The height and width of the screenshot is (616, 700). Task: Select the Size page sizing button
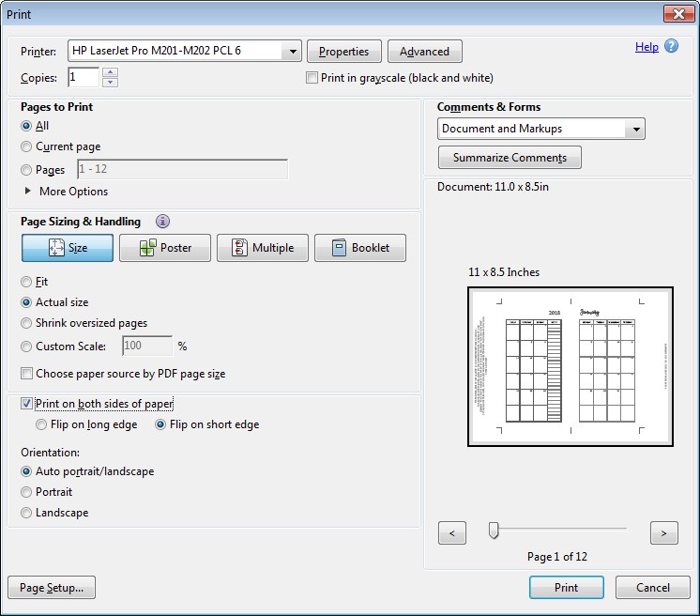[x=68, y=248]
